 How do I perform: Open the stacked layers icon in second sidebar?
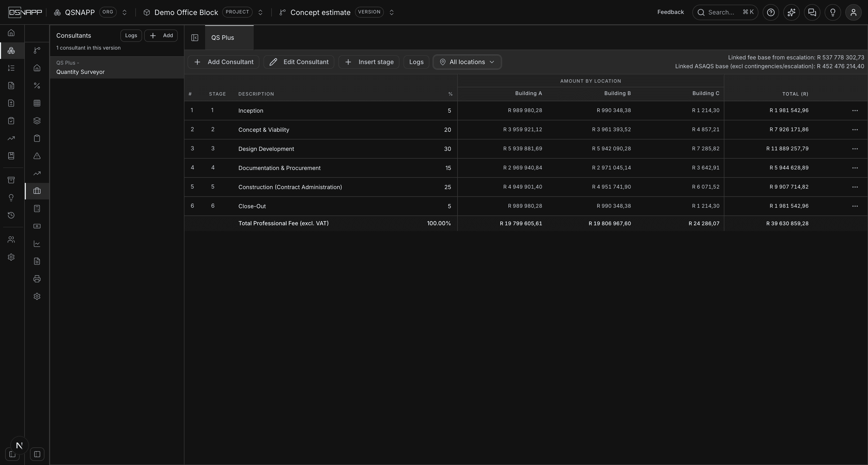click(x=37, y=121)
